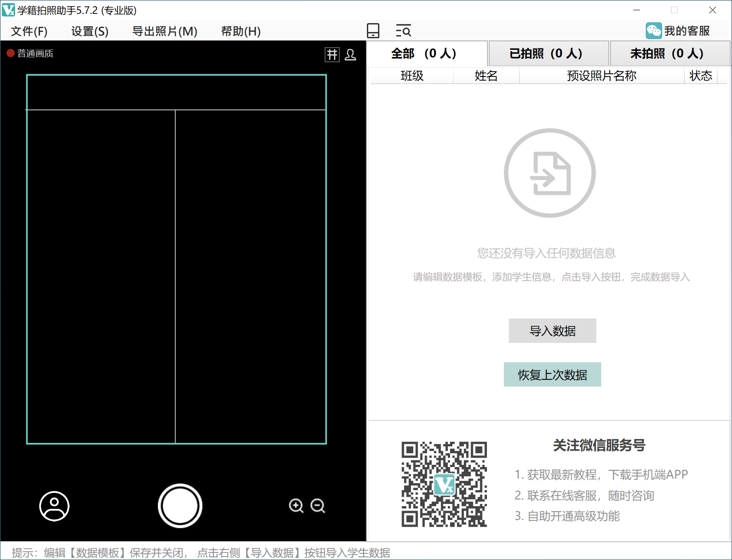Click the mobile device icon in toolbar

tap(373, 31)
